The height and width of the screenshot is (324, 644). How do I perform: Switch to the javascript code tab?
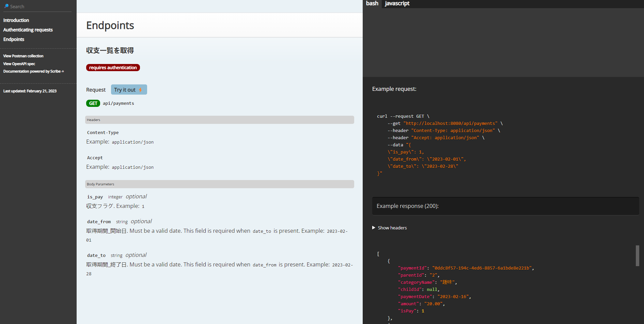[397, 3]
